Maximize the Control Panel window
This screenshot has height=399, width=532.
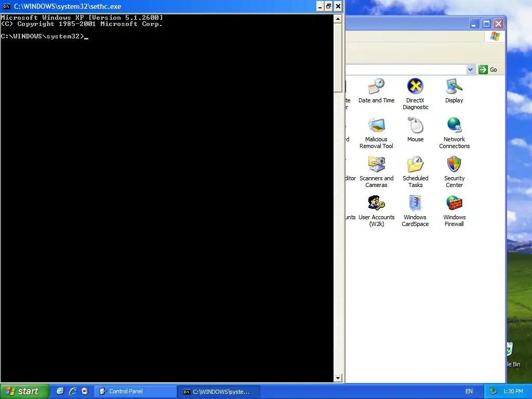(x=486, y=24)
